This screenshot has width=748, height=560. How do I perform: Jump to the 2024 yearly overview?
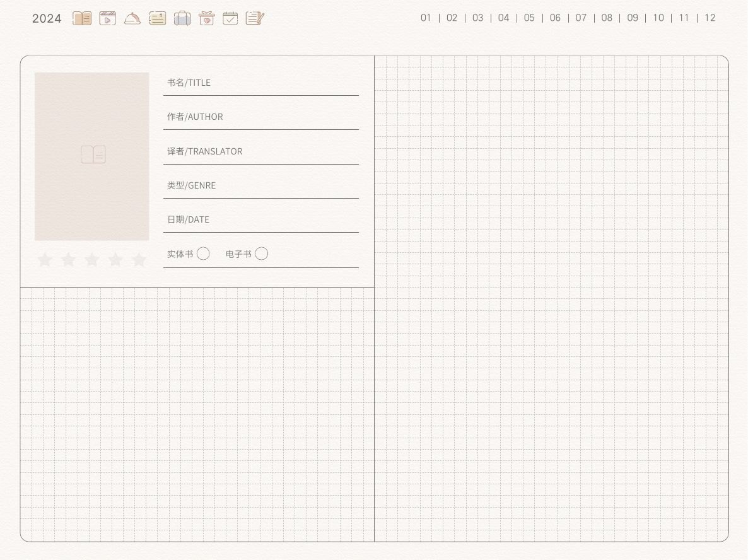47,18
